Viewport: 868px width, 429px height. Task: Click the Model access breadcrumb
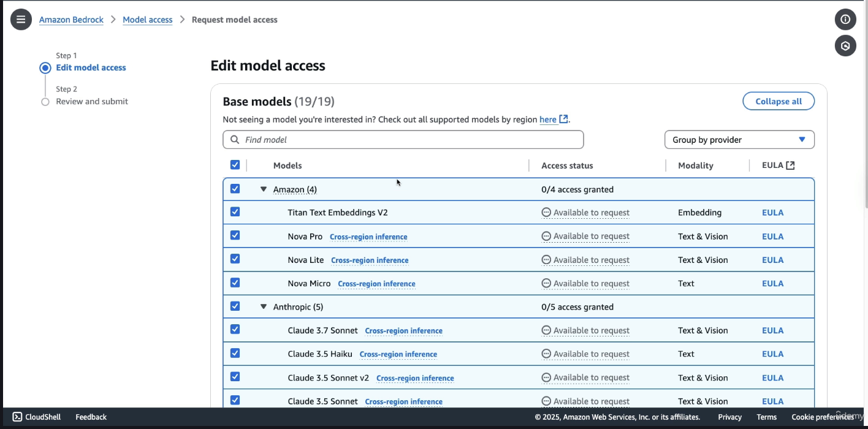click(148, 20)
